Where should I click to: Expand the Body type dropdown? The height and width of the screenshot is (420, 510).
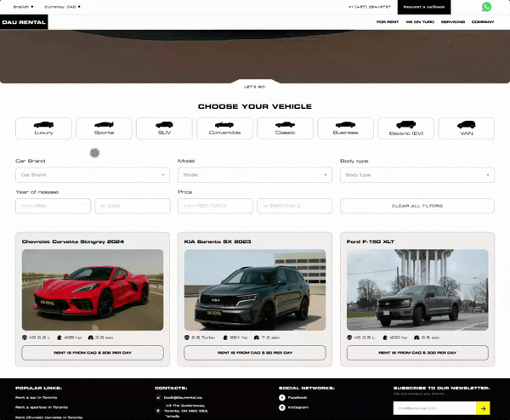click(x=417, y=174)
